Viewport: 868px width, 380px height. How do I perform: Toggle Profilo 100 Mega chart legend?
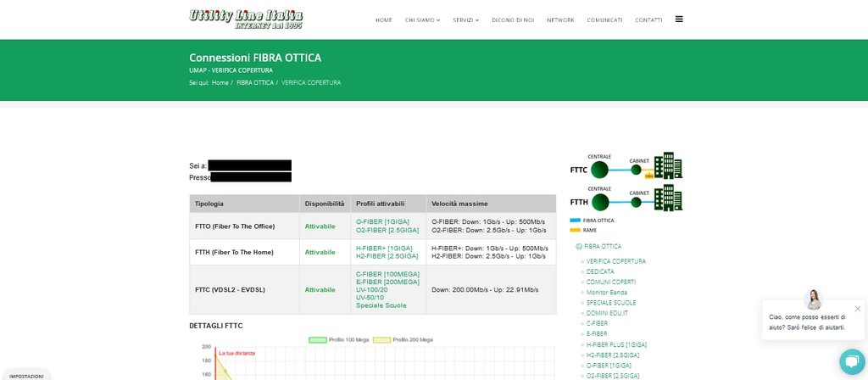pos(339,340)
